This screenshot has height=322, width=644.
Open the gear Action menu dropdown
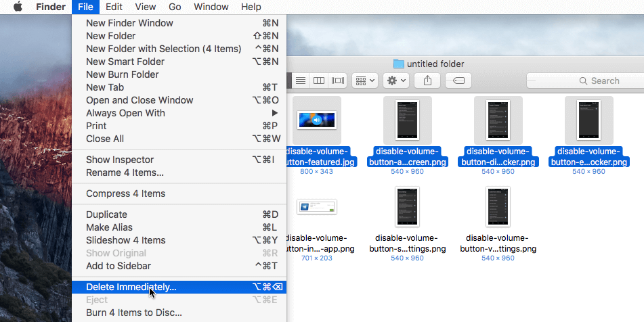pos(396,80)
